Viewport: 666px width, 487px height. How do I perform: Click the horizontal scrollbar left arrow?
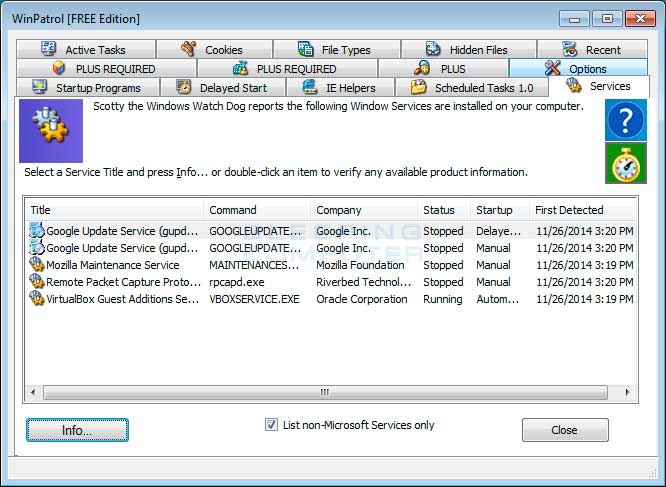34,392
